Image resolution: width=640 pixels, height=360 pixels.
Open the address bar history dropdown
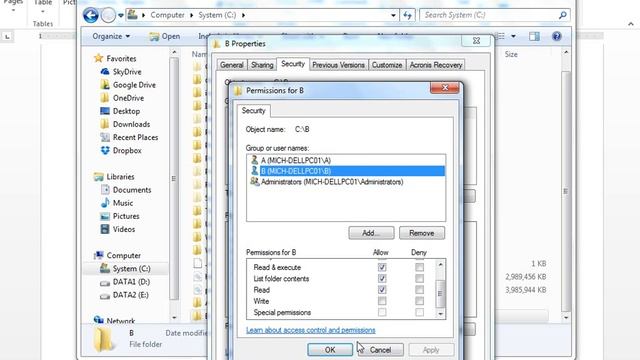coord(393,16)
